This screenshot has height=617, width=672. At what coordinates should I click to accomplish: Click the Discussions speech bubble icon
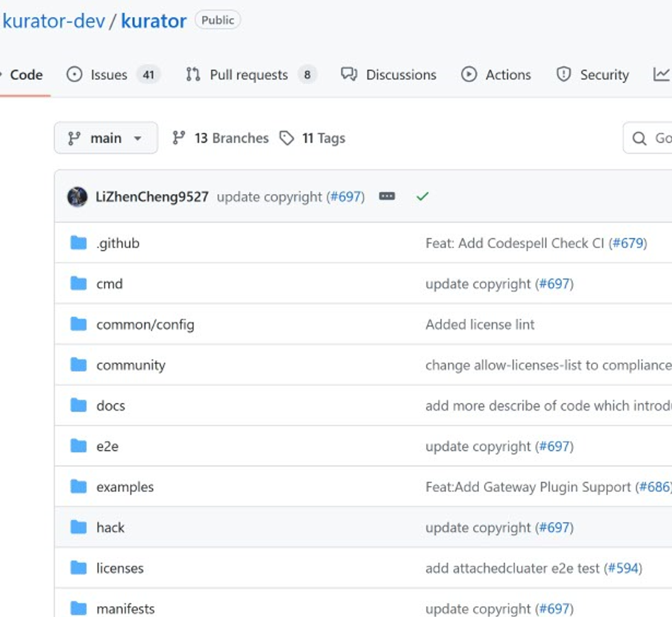[x=349, y=74]
